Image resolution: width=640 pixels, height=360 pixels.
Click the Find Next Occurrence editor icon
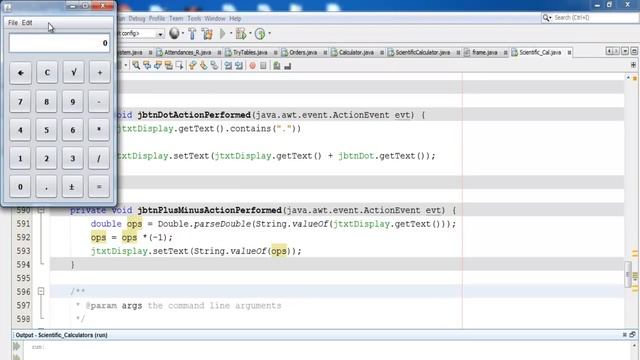[x=158, y=66]
